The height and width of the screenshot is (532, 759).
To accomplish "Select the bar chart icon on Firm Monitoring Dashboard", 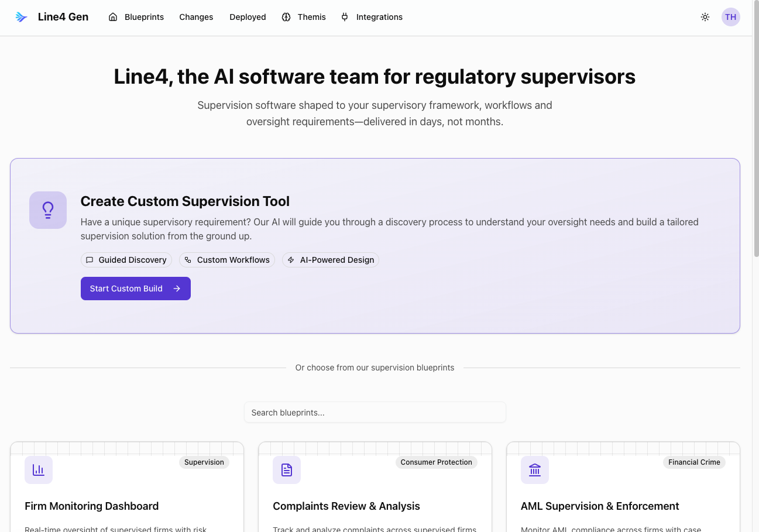I will 39,469.
